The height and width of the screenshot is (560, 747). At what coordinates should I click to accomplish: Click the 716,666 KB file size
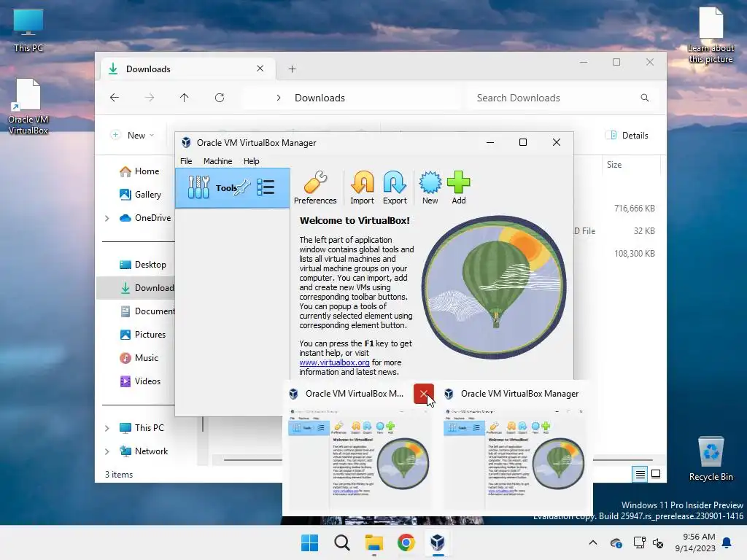(634, 209)
